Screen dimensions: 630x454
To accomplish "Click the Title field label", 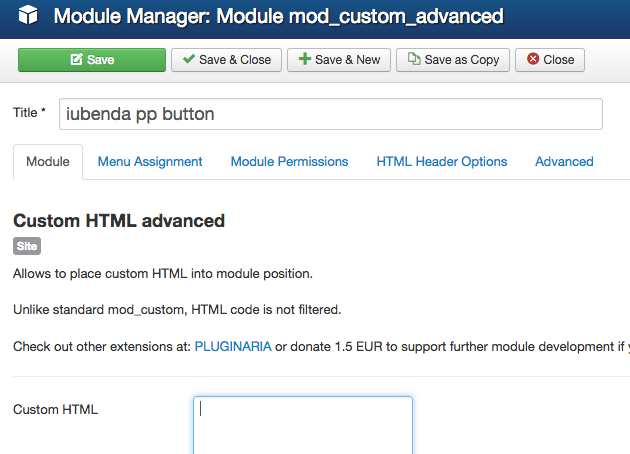I will pyautogui.click(x=29, y=113).
